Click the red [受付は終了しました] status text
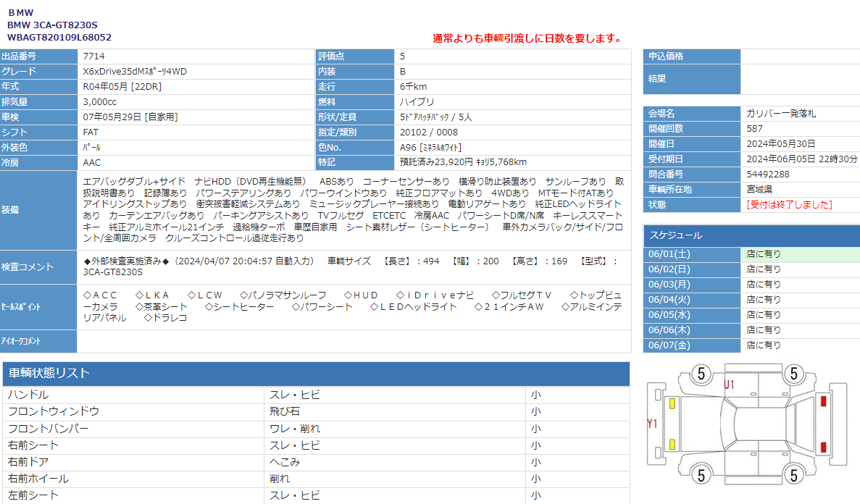The image size is (860, 504). (x=789, y=205)
